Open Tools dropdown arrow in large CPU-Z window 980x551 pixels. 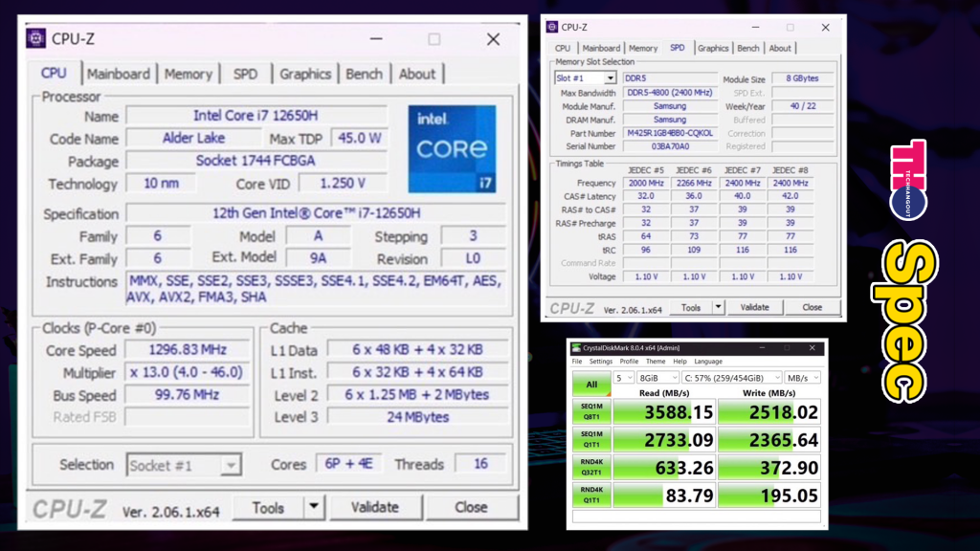(314, 507)
